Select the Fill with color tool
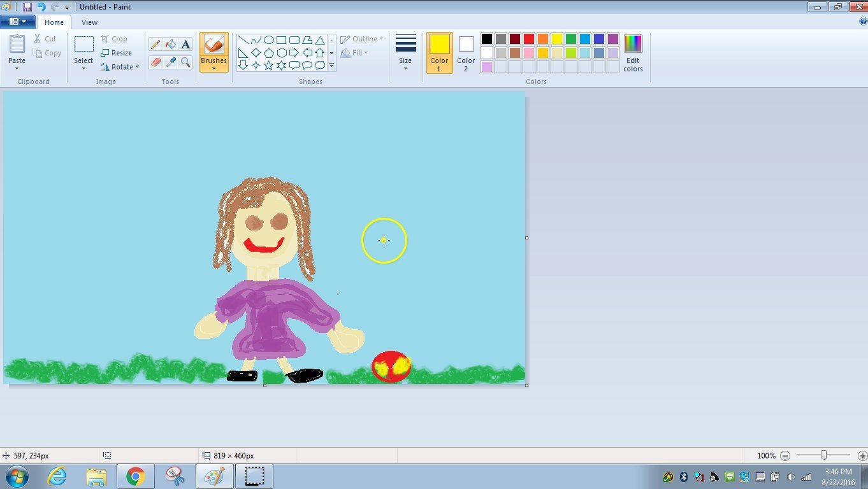Image resolution: width=868 pixels, height=489 pixels. click(x=170, y=44)
